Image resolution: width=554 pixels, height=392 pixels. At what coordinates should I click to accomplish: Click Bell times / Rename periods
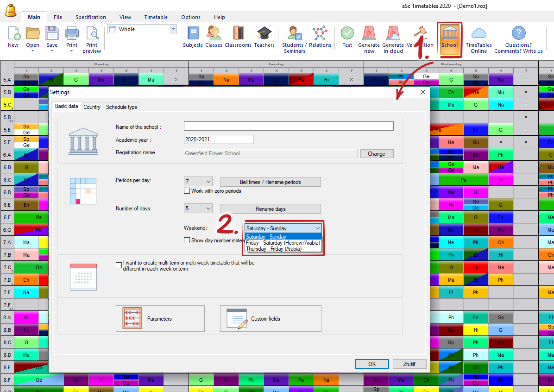pyautogui.click(x=271, y=182)
